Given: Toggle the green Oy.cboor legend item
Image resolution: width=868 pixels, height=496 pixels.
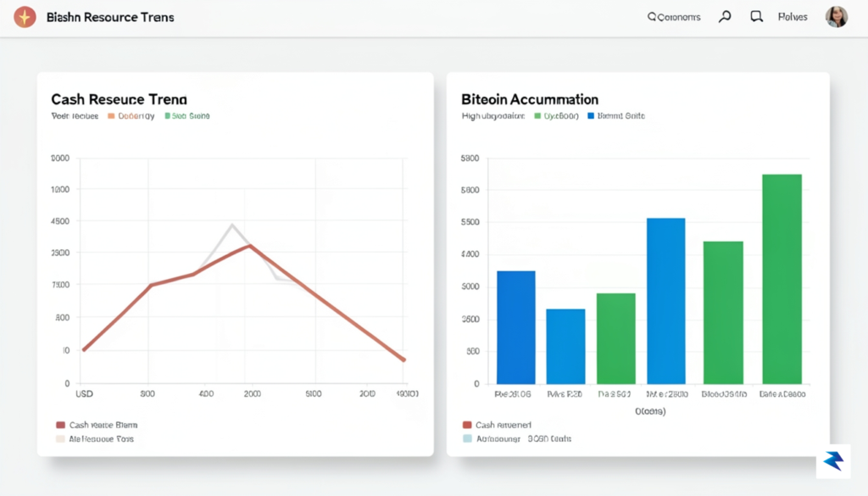Looking at the screenshot, I should (556, 115).
